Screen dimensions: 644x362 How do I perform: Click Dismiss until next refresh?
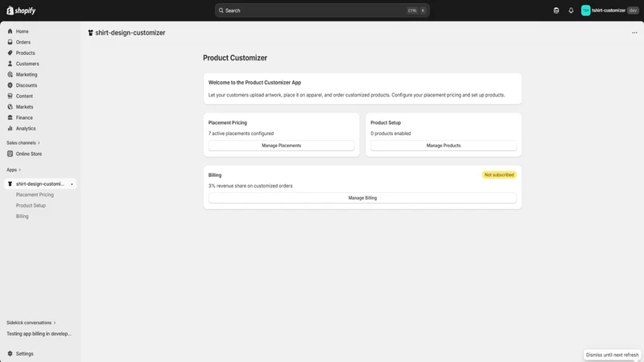pos(612,355)
